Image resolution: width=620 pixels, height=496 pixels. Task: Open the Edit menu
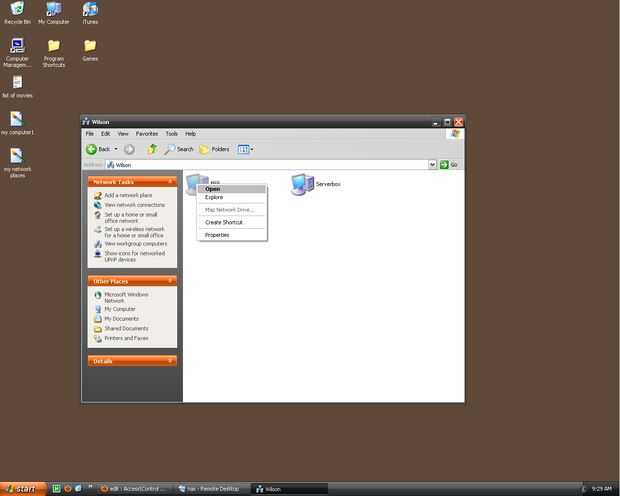pos(106,134)
